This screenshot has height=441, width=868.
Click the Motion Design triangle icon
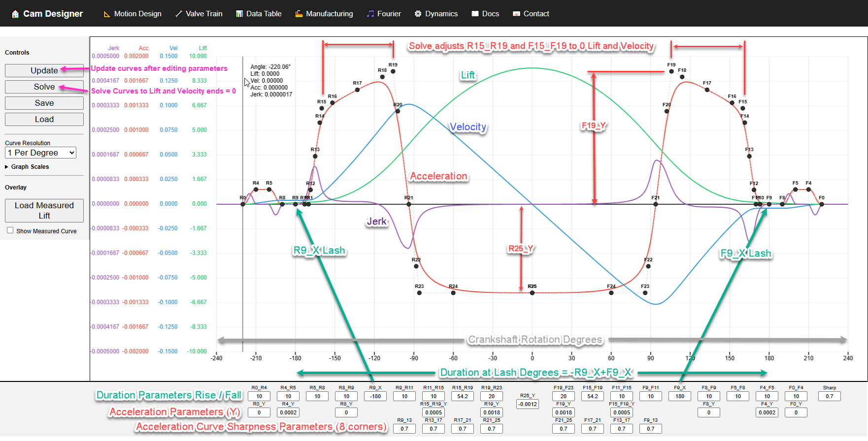pos(106,14)
